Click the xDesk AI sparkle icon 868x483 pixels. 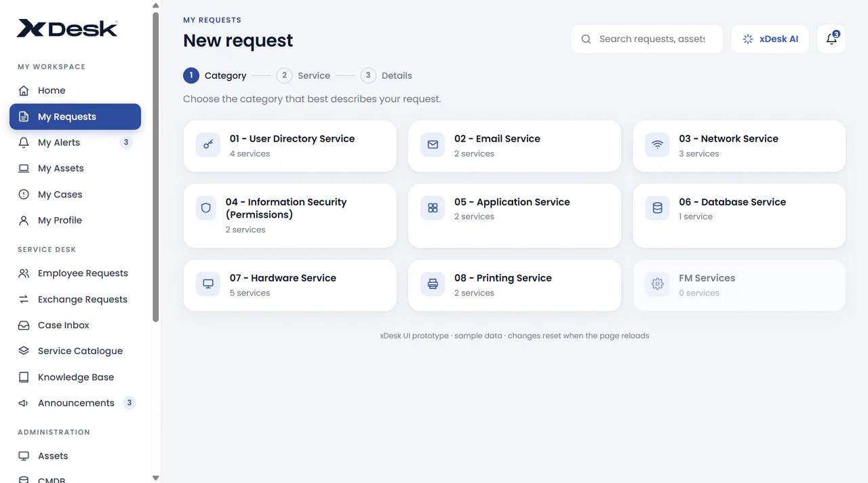[748, 39]
